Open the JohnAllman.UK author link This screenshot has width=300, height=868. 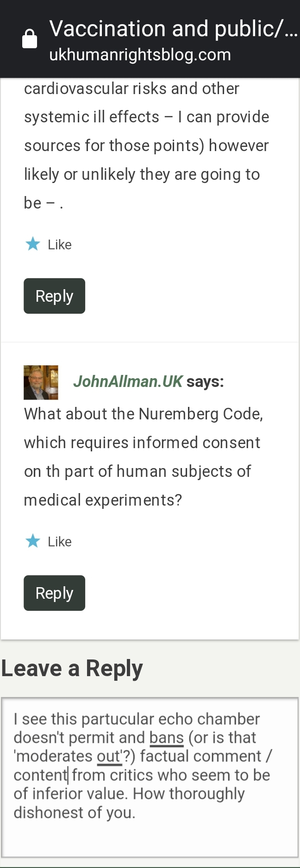128,381
